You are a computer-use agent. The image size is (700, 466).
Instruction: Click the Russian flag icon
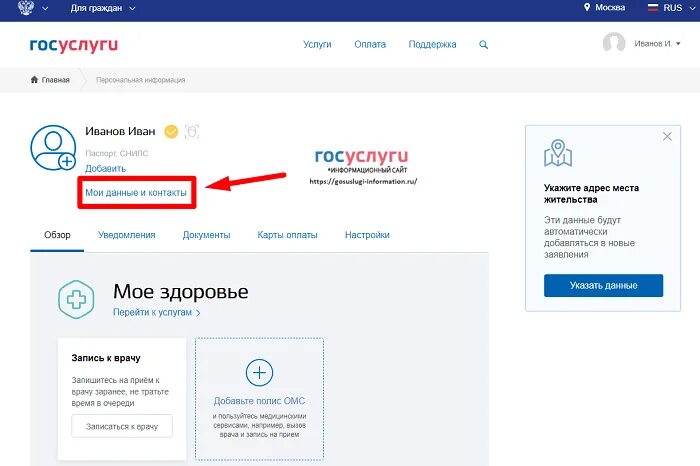653,8
